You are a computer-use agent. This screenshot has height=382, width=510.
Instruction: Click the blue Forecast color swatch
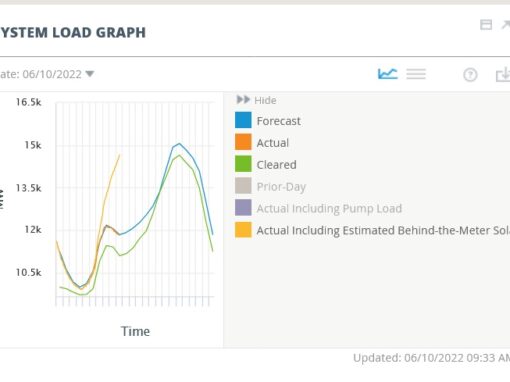click(243, 120)
